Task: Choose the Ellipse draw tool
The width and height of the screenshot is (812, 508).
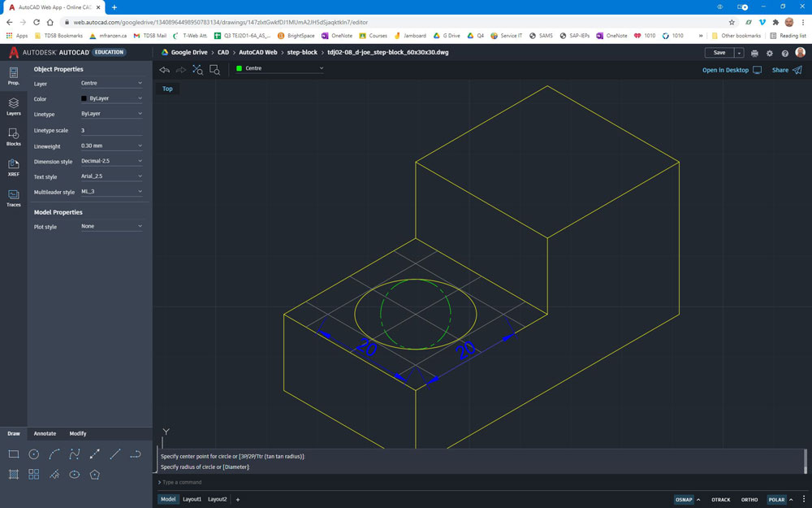Action: coord(75,475)
